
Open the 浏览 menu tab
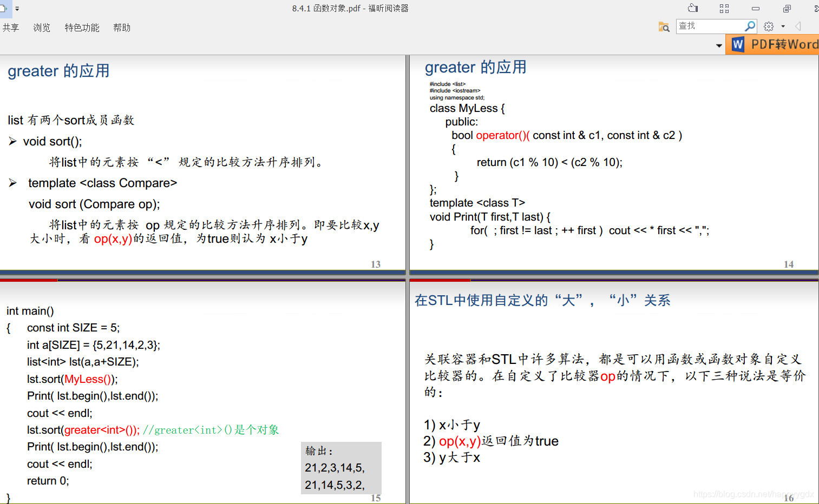click(x=42, y=28)
